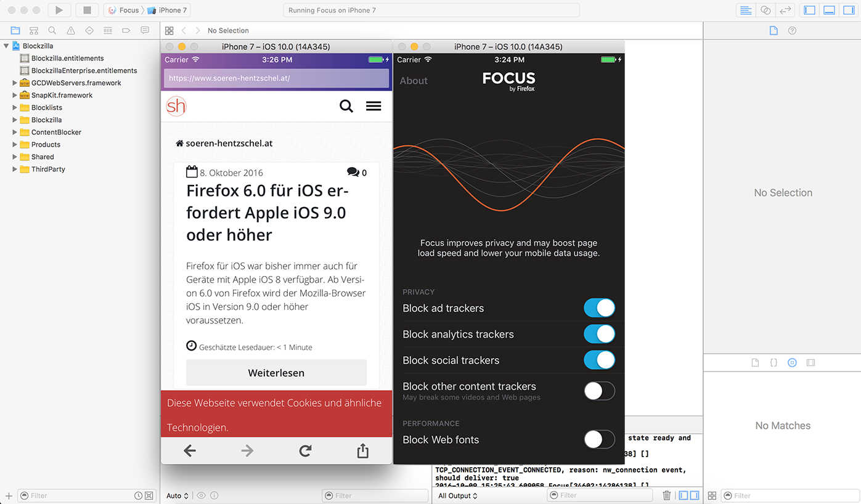This screenshot has width=861, height=504.
Task: Open the Auto variables scope dropdown
Action: click(x=178, y=495)
